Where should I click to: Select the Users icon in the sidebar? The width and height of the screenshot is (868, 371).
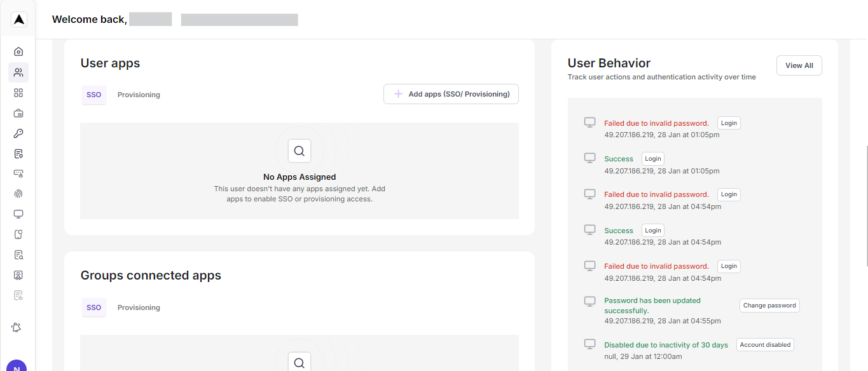pyautogui.click(x=18, y=72)
